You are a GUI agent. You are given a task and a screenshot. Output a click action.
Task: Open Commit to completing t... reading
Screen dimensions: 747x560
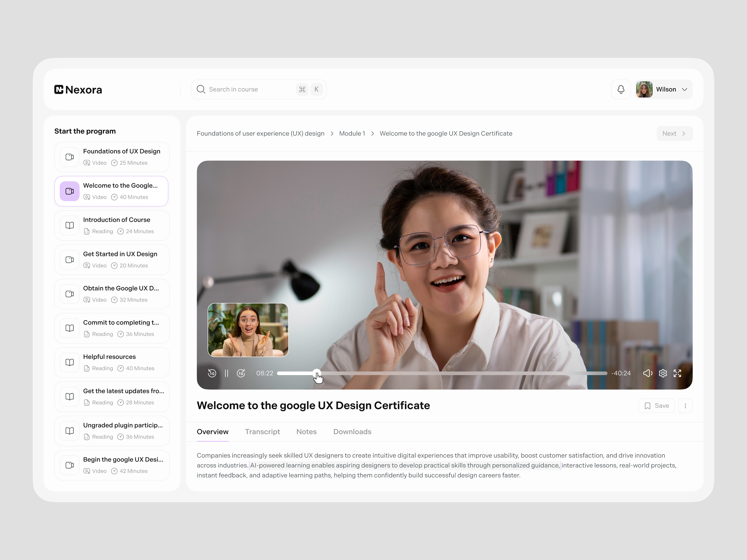[112, 328]
